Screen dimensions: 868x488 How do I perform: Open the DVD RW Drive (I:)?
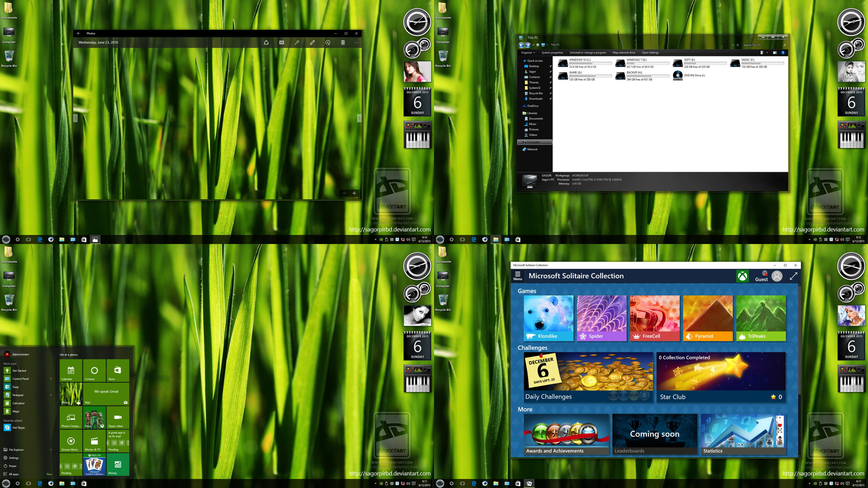click(x=689, y=75)
